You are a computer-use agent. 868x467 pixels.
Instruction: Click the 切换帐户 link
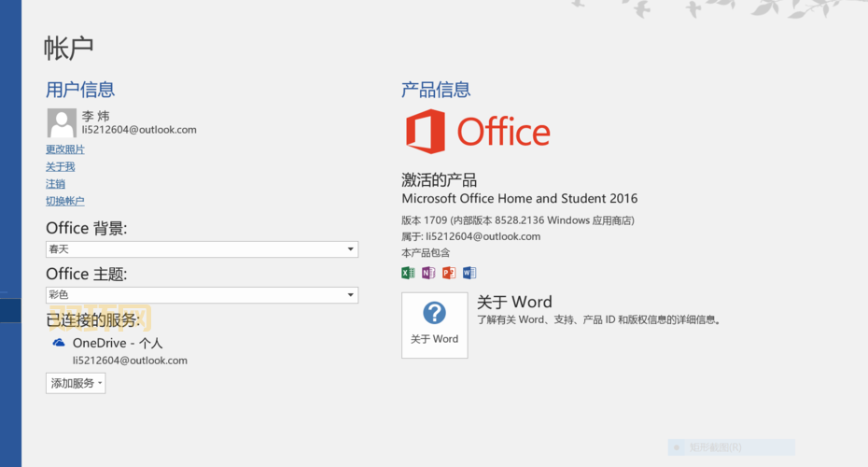click(64, 201)
